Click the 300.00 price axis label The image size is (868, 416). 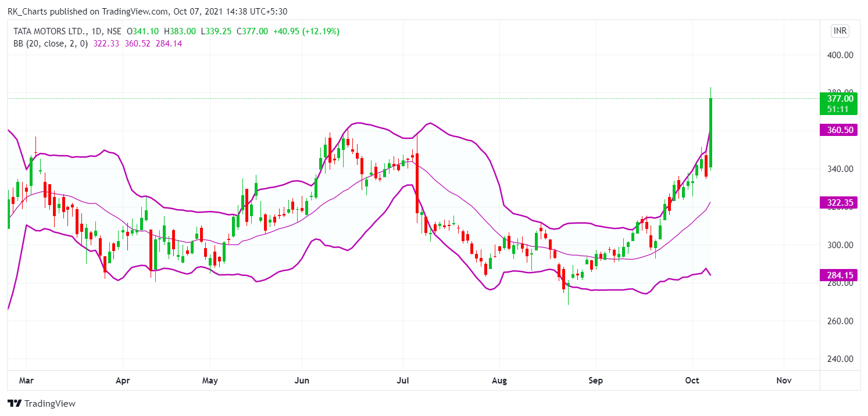[x=841, y=245]
